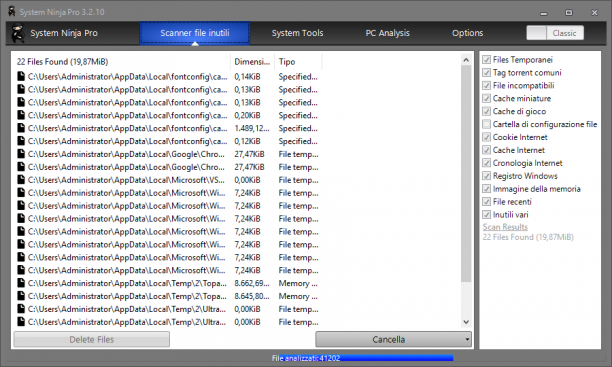This screenshot has height=367, width=612.
Task: Click the ninja icon in the title bar
Action: click(12, 12)
